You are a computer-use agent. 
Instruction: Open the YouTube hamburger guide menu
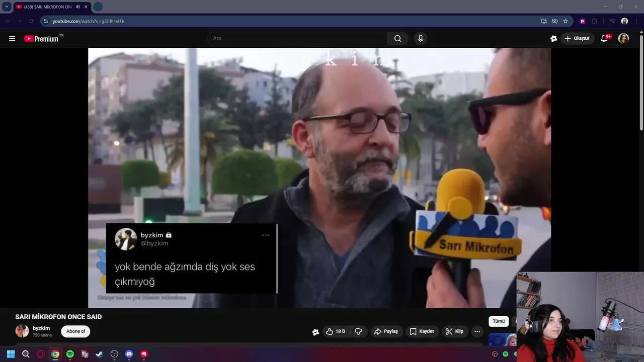12,39
